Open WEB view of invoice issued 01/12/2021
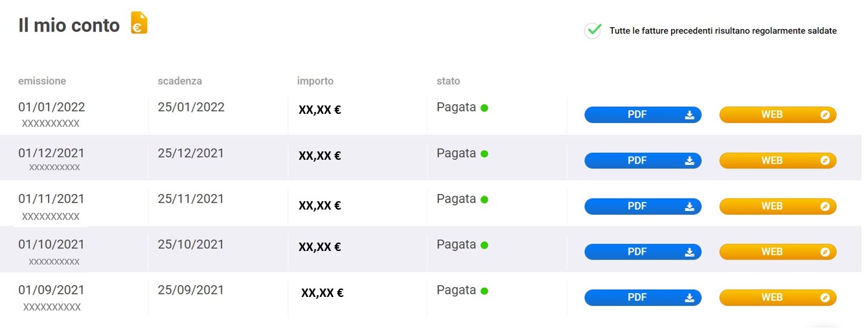This screenshot has width=868, height=328. click(778, 160)
